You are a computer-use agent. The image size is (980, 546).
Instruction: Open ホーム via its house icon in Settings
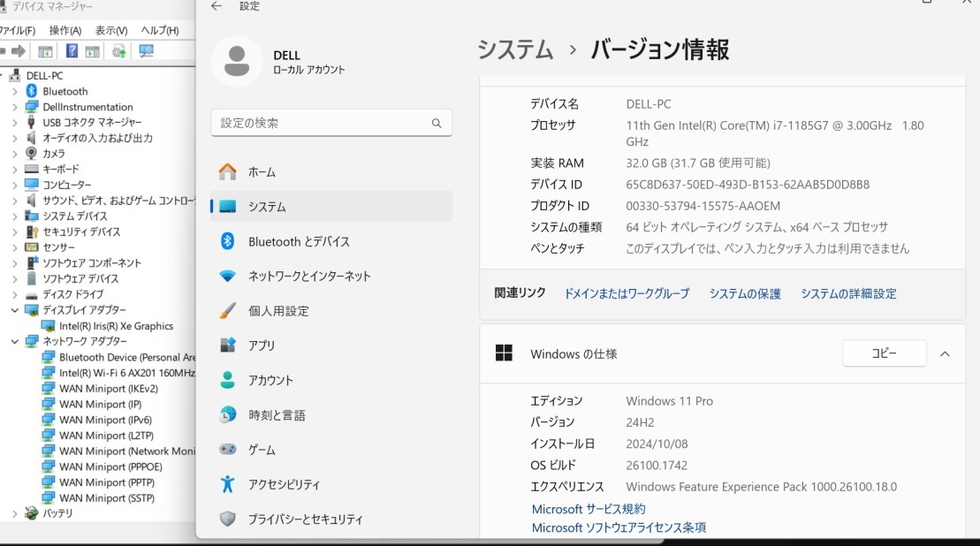(x=227, y=171)
